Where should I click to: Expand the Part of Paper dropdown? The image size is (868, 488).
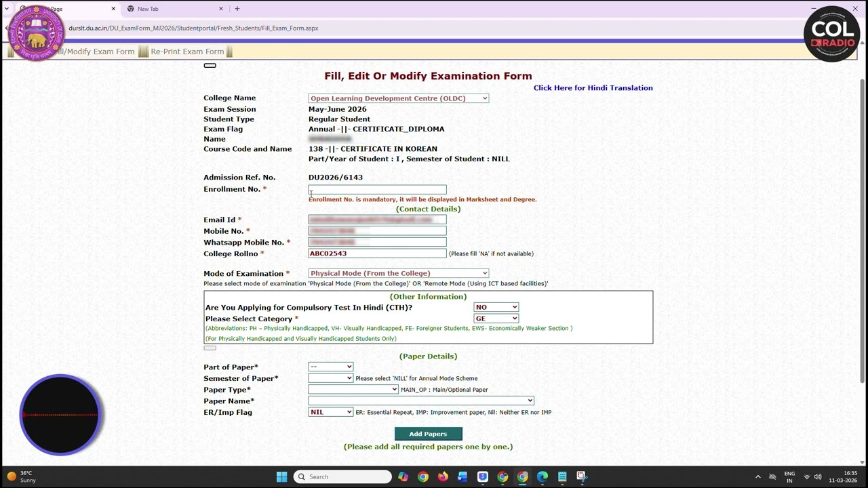(x=330, y=367)
